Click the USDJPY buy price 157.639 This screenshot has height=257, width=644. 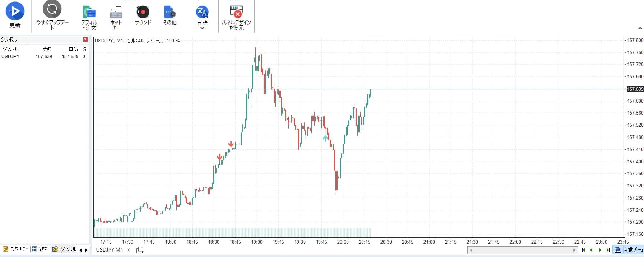70,56
